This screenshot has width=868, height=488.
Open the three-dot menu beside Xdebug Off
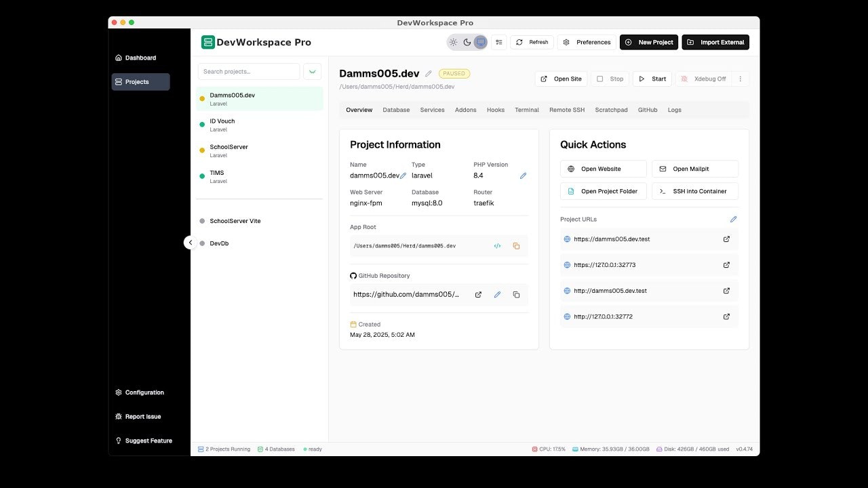(741, 79)
